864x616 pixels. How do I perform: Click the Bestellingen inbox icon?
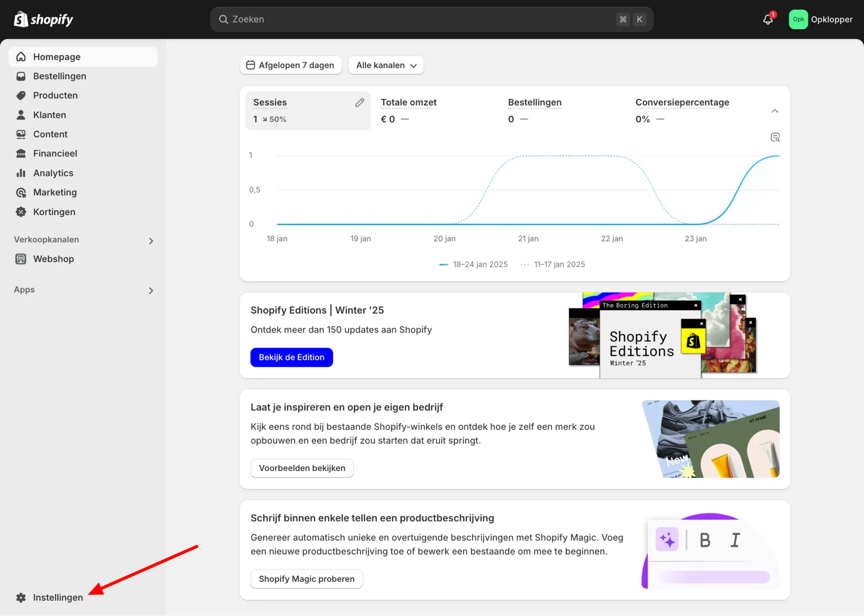pos(21,76)
